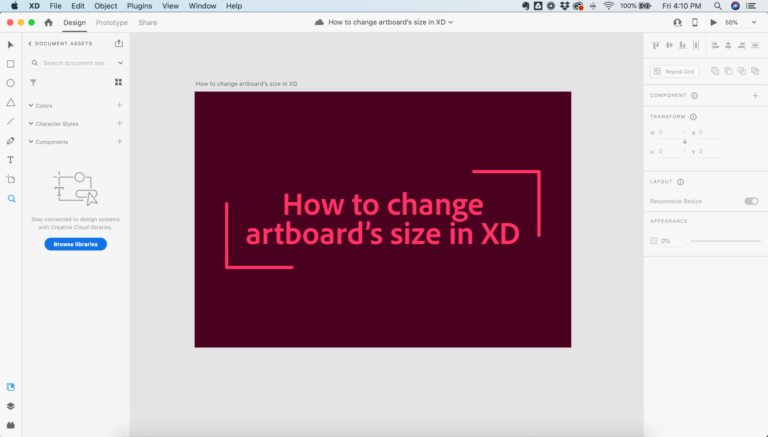Collapse the Colors section

pos(31,105)
